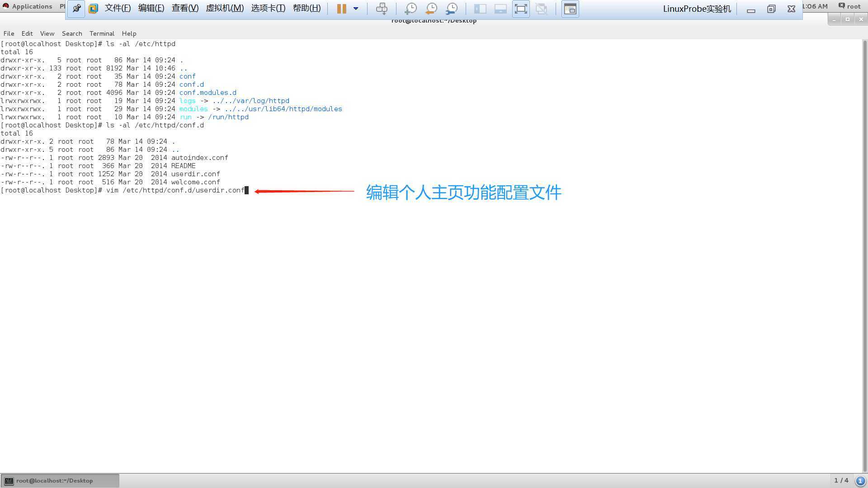This screenshot has height=488, width=868.
Task: Send Ctrl+Alt+Del to the VM icon
Action: click(x=382, y=9)
